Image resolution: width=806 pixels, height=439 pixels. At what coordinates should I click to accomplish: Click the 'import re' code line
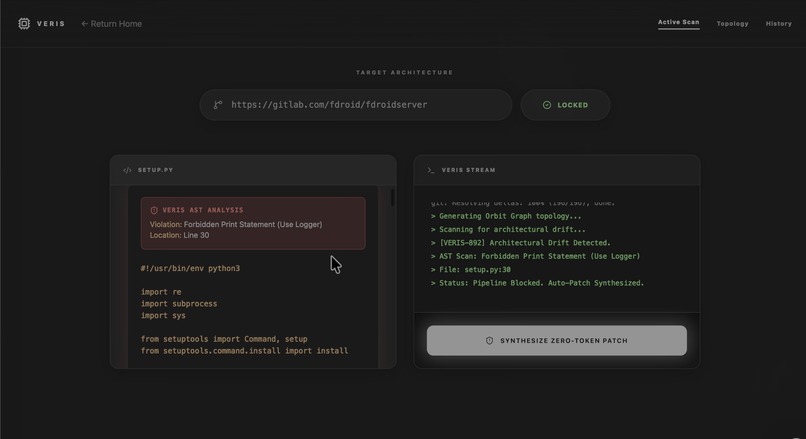[161, 292]
